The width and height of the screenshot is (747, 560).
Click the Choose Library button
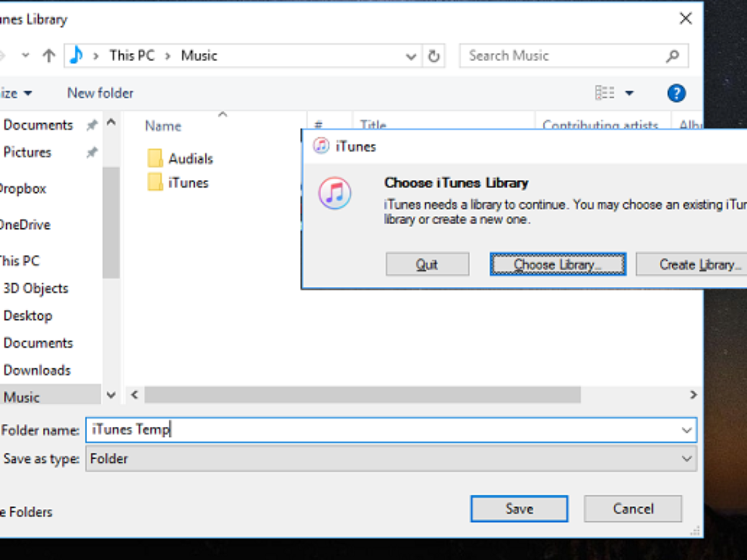558,264
